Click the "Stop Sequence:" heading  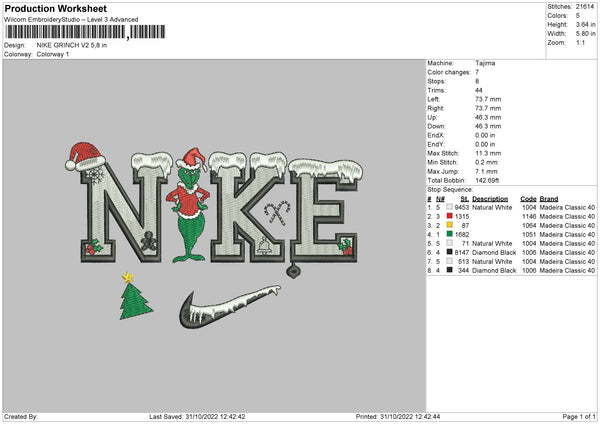pos(450,190)
